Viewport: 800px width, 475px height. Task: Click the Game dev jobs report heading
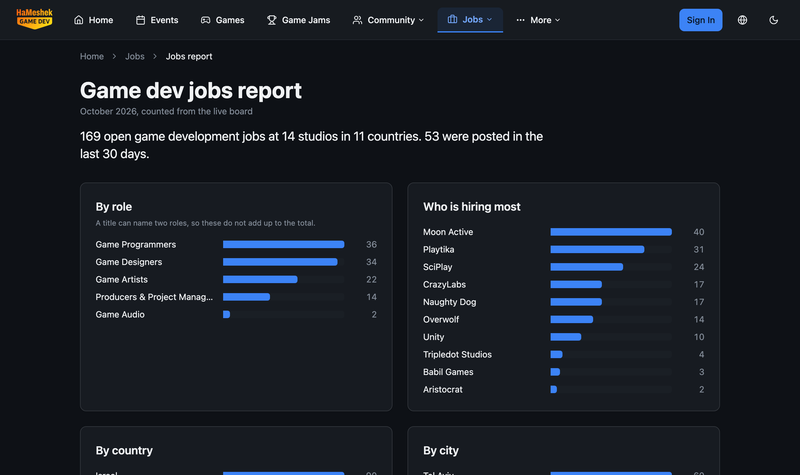[x=191, y=90]
